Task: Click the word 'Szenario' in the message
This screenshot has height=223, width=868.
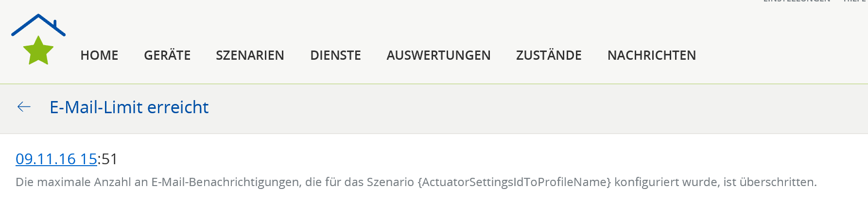Action: [x=390, y=182]
